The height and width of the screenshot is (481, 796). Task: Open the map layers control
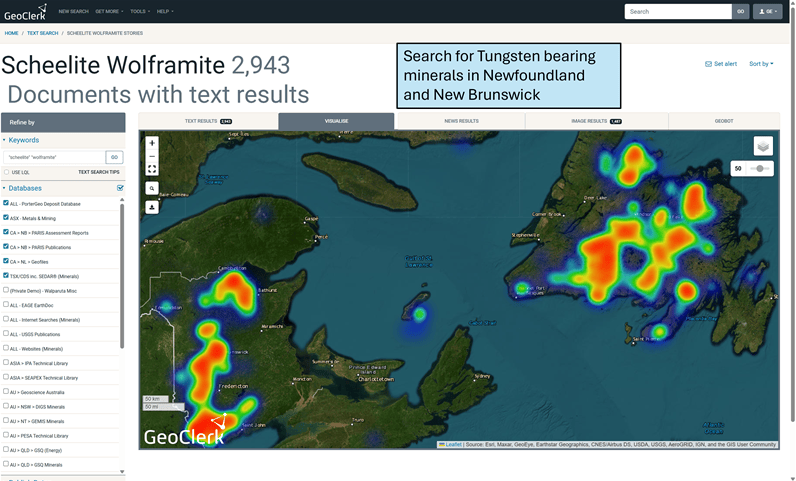pos(763,146)
